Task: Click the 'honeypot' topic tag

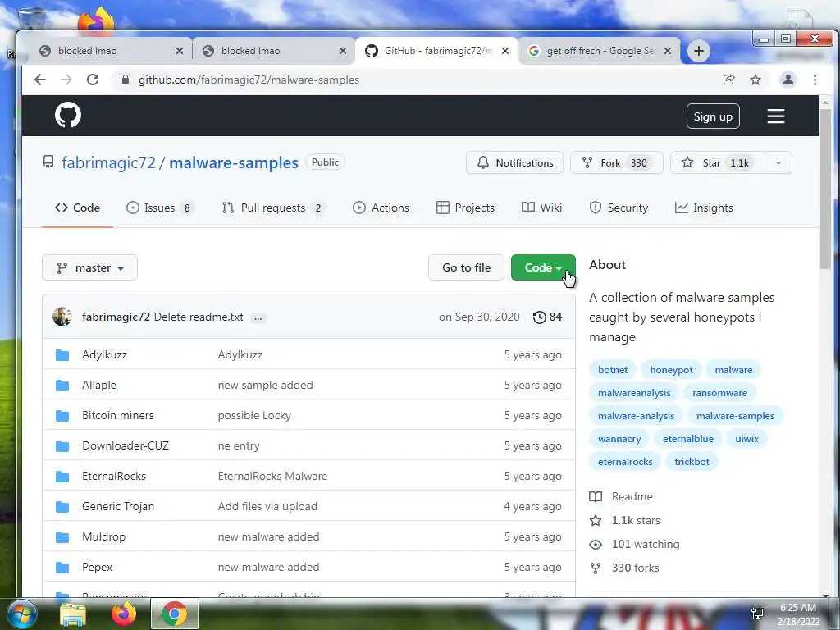Action: pyautogui.click(x=671, y=370)
